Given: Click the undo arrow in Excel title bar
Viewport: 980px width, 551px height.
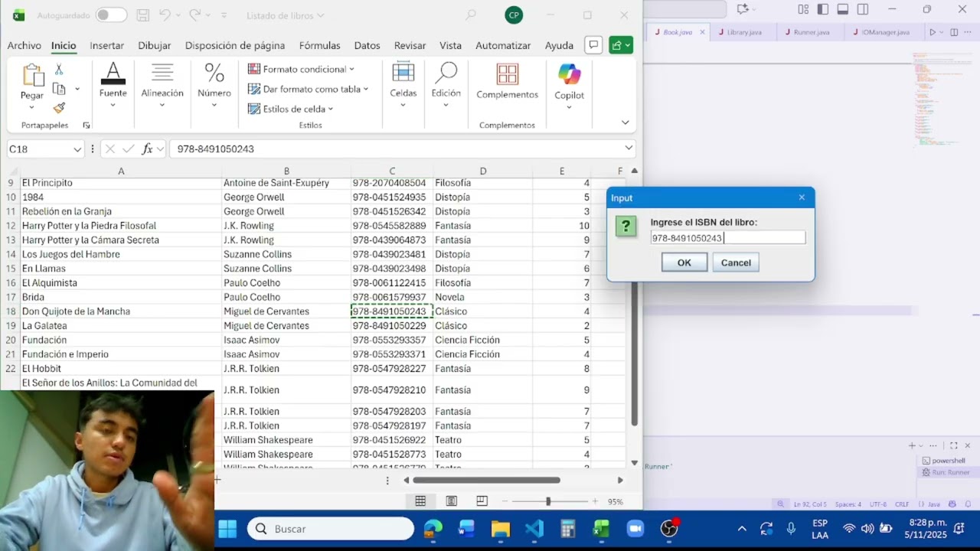Looking at the screenshot, I should click(165, 15).
